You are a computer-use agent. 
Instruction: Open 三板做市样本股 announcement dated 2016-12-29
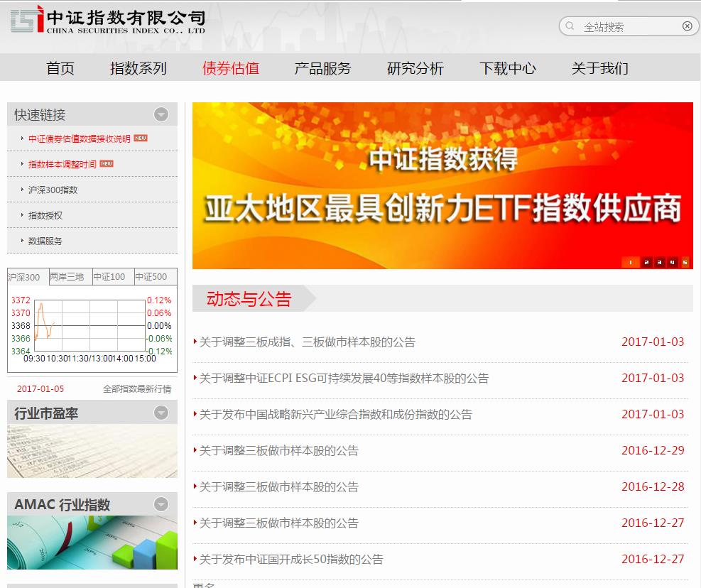click(279, 451)
